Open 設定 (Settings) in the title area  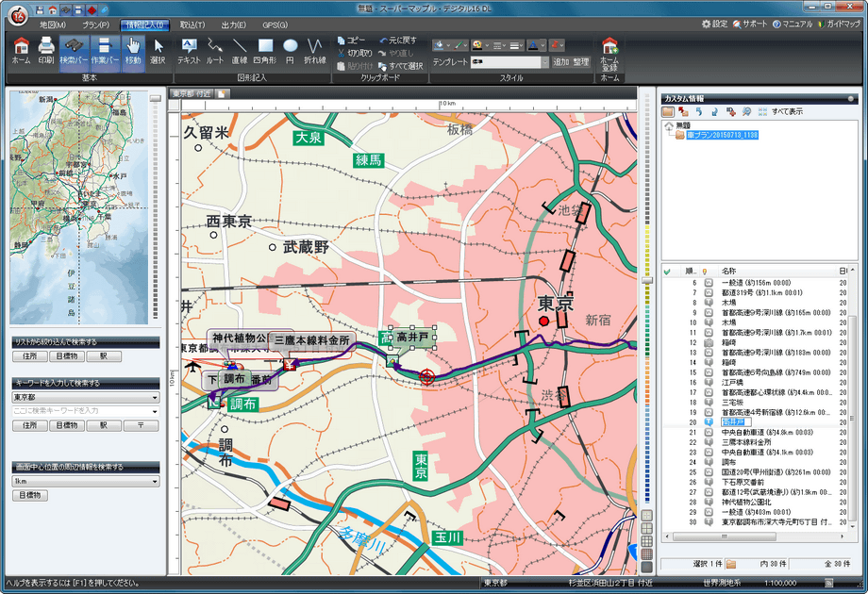pyautogui.click(x=714, y=24)
